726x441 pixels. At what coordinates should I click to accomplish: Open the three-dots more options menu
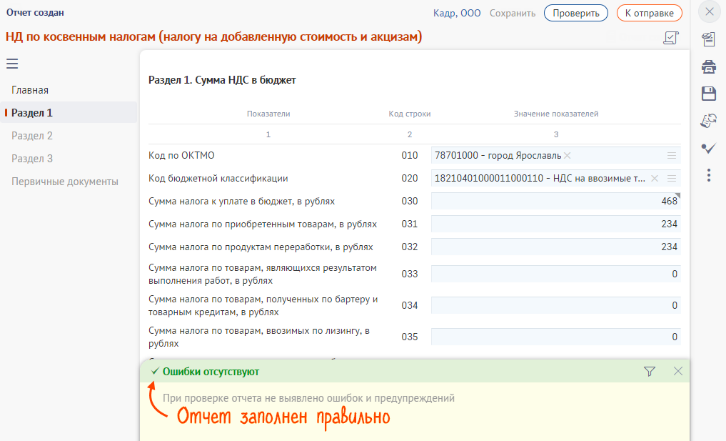708,175
